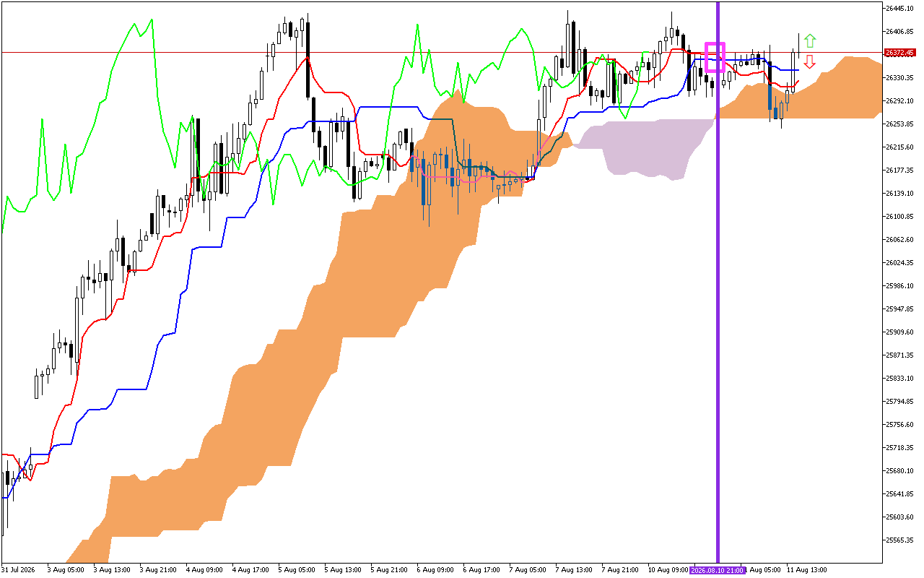The width and height of the screenshot is (924, 578).
Task: Click the 10 Aug 09:00 time label
Action: click(668, 570)
